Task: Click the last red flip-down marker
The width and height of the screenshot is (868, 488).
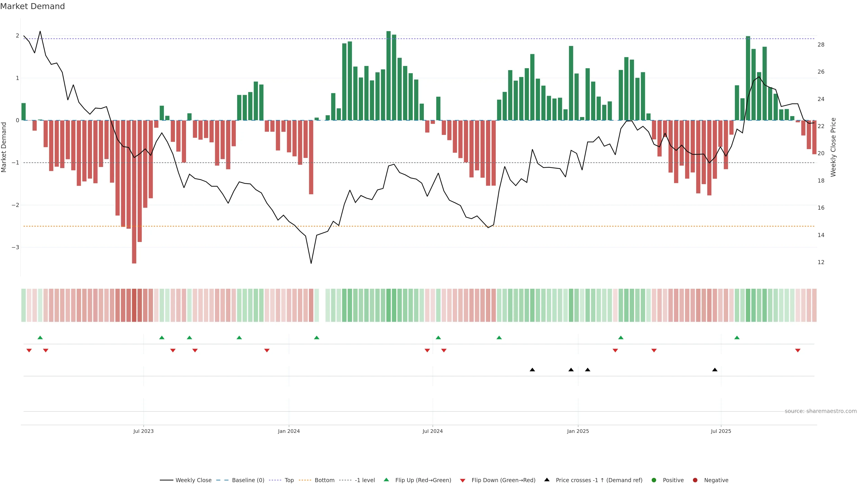Action: pos(797,351)
